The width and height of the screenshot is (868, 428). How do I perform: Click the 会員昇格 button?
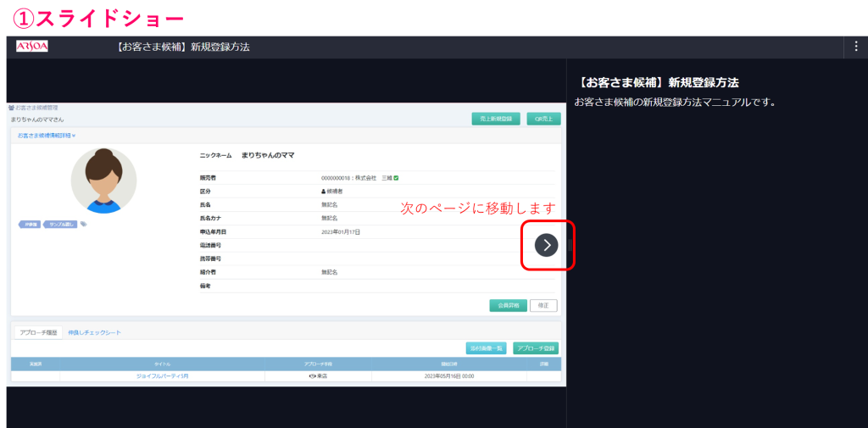click(508, 305)
